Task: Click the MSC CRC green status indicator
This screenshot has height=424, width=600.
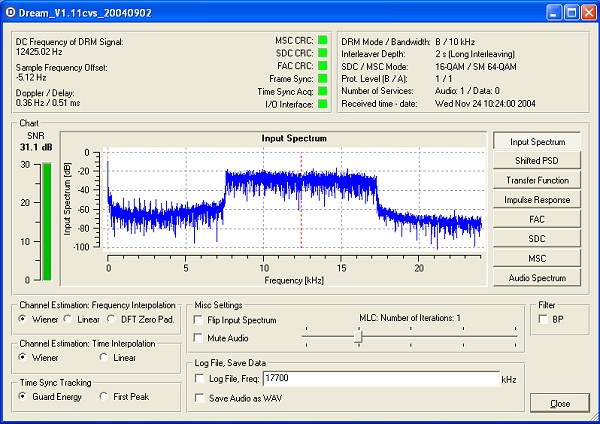Action: point(323,40)
